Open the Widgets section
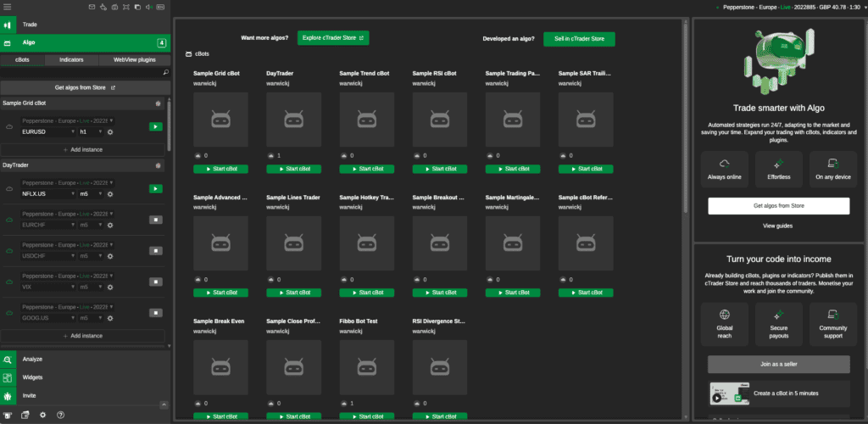868x424 pixels. click(86, 377)
